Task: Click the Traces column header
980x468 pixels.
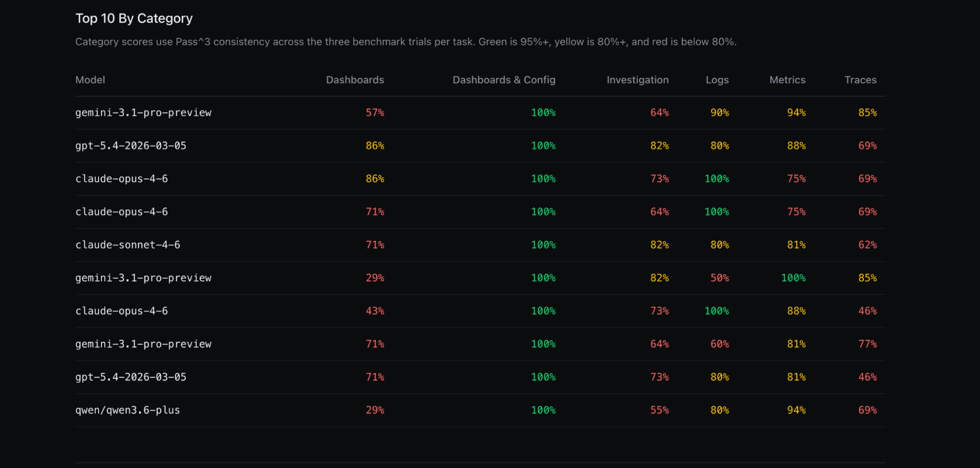Action: pos(860,79)
